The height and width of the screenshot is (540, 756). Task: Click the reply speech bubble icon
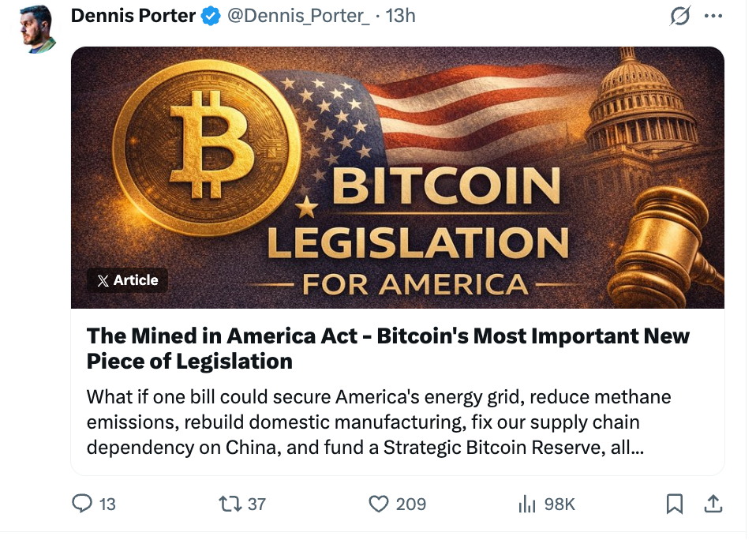pyautogui.click(x=83, y=503)
